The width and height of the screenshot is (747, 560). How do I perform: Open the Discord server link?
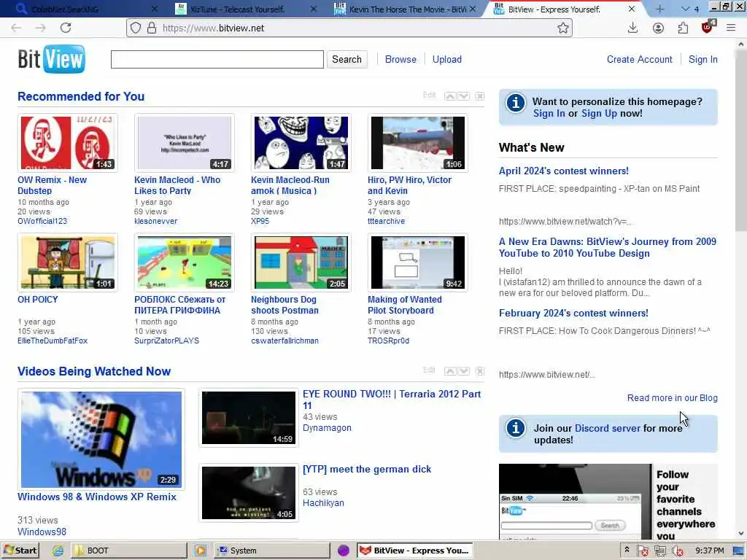pyautogui.click(x=608, y=428)
